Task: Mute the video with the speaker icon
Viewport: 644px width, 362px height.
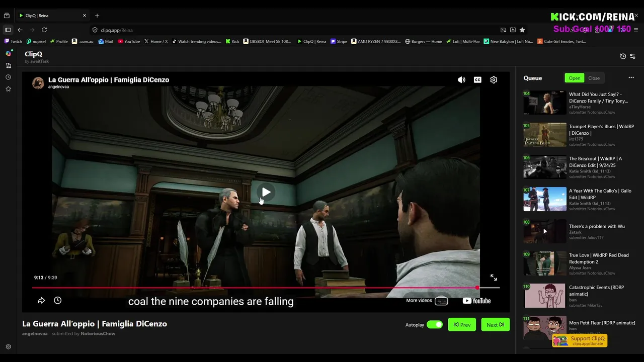Action: point(461,80)
